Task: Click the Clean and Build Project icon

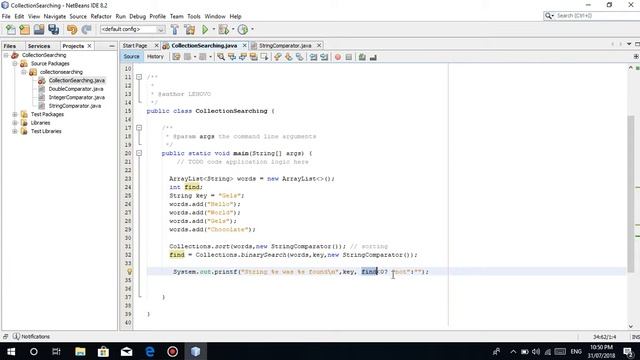Action: [190, 29]
